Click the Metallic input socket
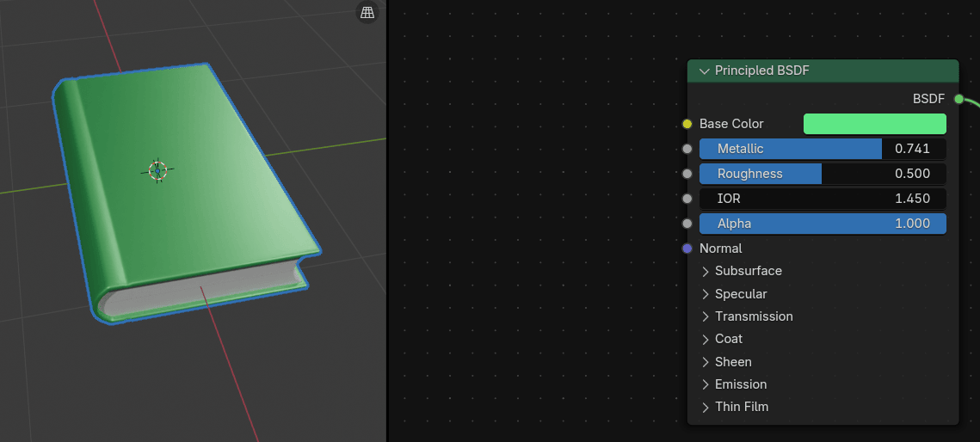This screenshot has width=980, height=442. (687, 149)
